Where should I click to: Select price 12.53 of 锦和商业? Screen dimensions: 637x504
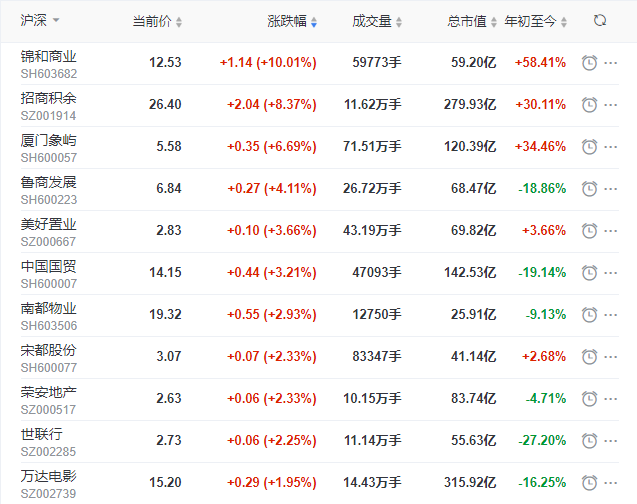(165, 63)
